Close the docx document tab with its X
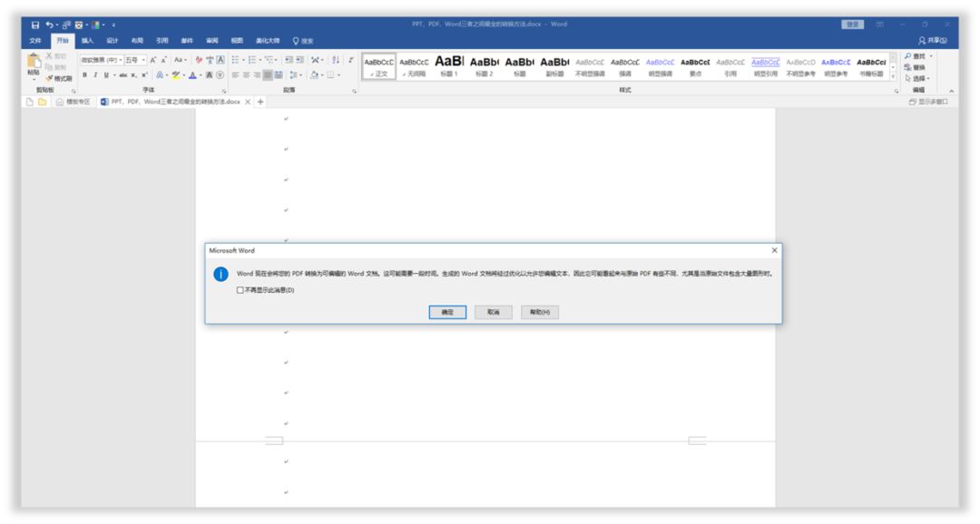Viewport: 980px width, 524px height. [x=248, y=102]
